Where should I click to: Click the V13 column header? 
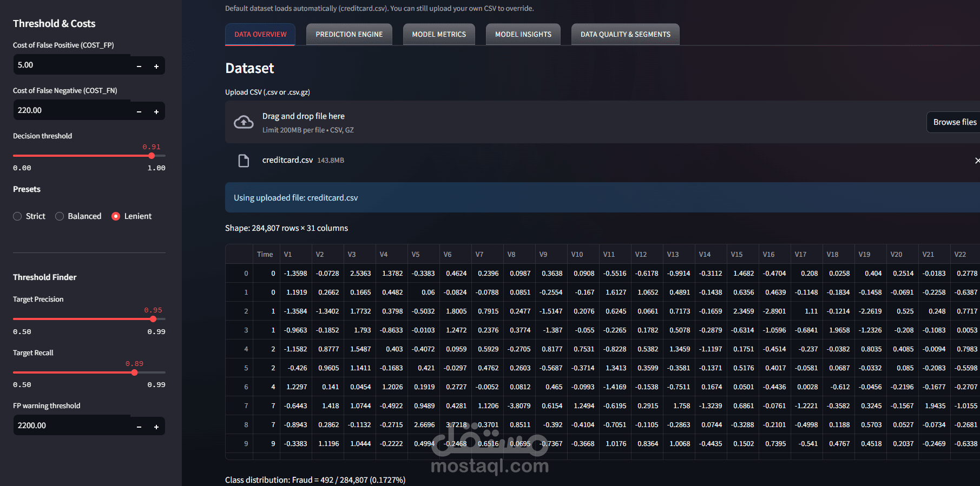point(679,254)
